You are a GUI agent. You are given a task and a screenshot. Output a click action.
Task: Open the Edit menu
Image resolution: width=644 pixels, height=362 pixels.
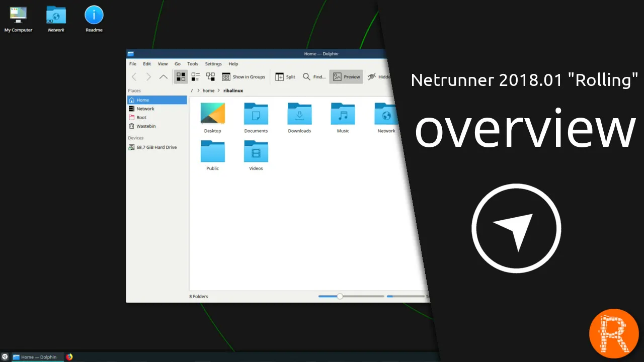[x=147, y=64]
